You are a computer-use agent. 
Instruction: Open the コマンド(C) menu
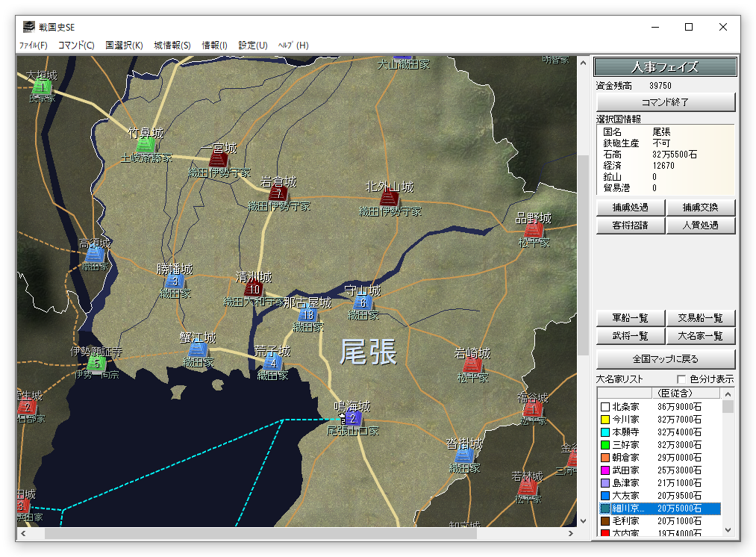click(76, 45)
